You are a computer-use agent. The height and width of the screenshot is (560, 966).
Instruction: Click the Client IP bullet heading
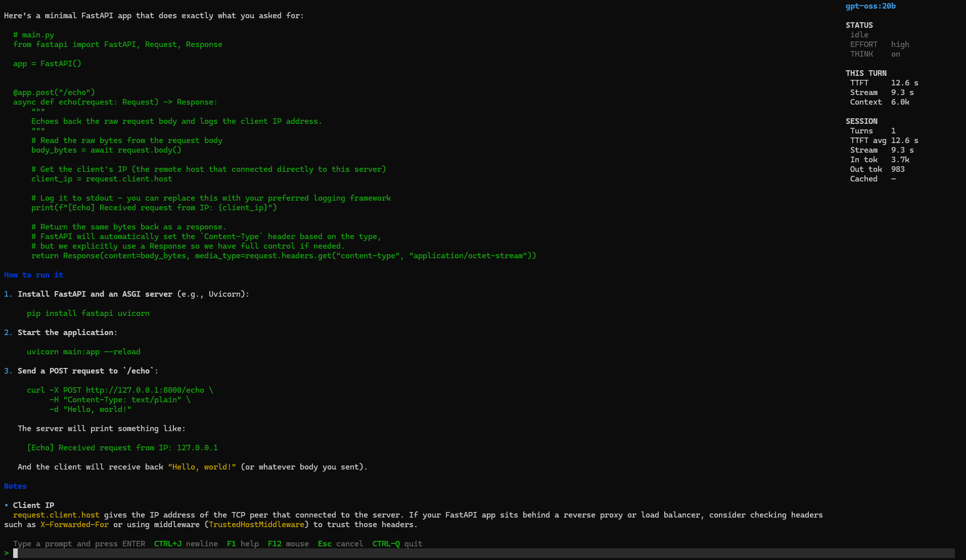pos(33,505)
